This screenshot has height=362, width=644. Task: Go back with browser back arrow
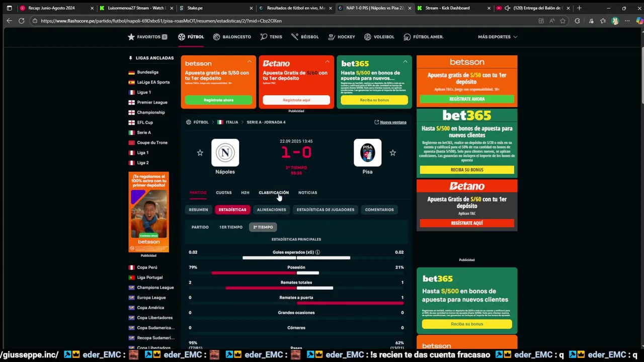point(9,21)
